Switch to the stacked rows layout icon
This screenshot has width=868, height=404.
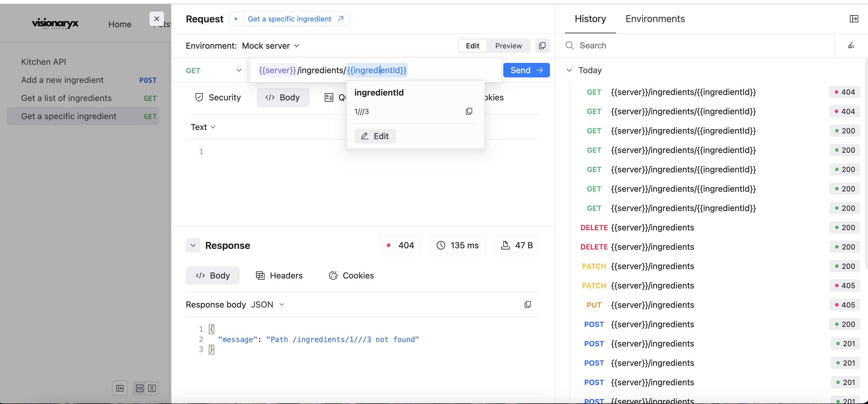pyautogui.click(x=140, y=388)
